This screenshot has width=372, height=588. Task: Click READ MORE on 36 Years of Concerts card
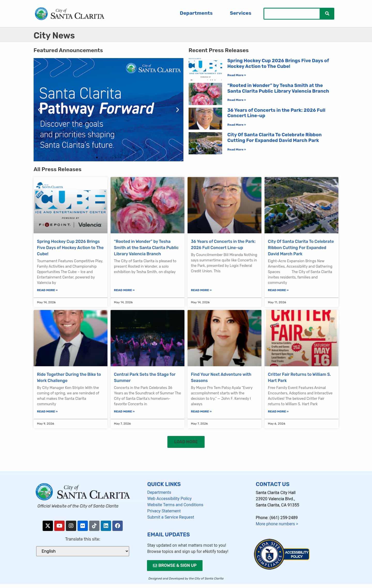pyautogui.click(x=201, y=290)
